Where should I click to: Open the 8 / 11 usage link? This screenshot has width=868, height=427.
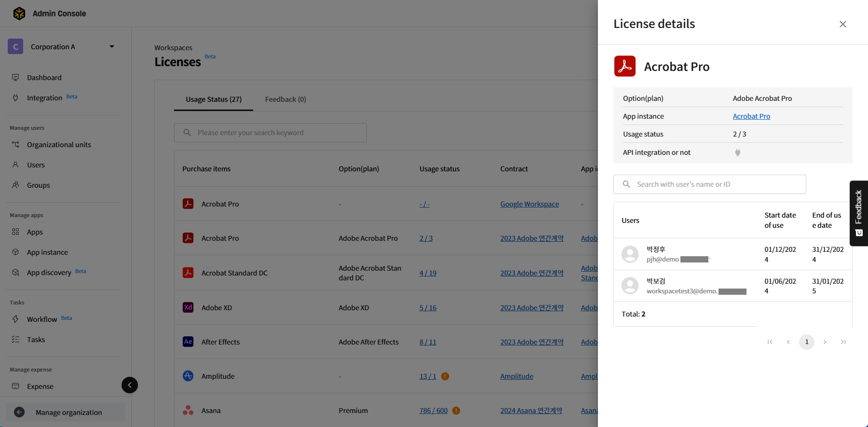[428, 342]
